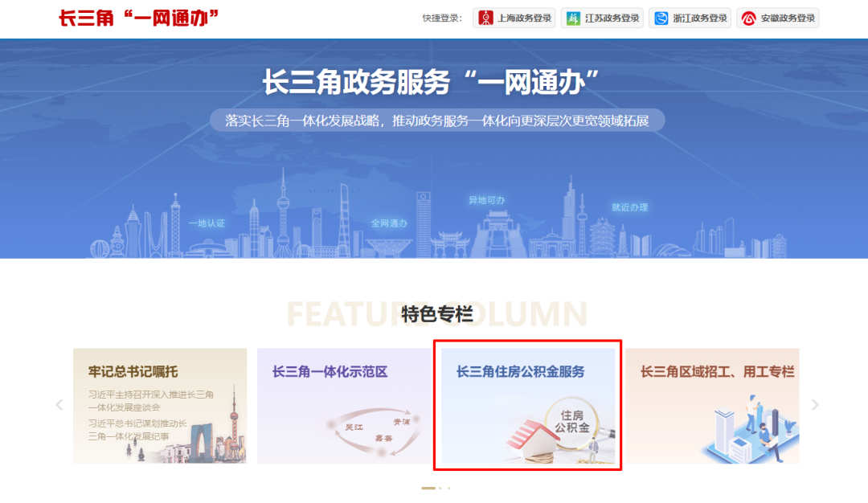This screenshot has height=503, width=868.
Task: Click the 长三角"一网通办" site logo
Action: 139,18
